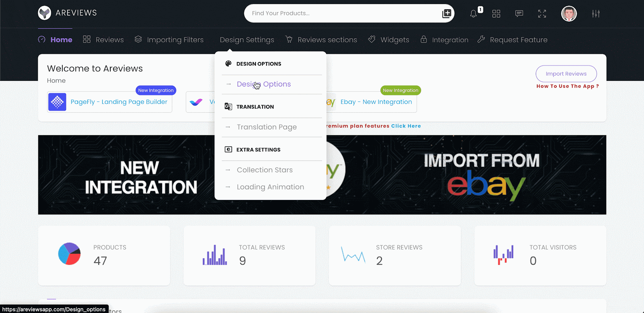Open the Importing Filters tab
Screen dimensions: 644x313
(x=175, y=40)
